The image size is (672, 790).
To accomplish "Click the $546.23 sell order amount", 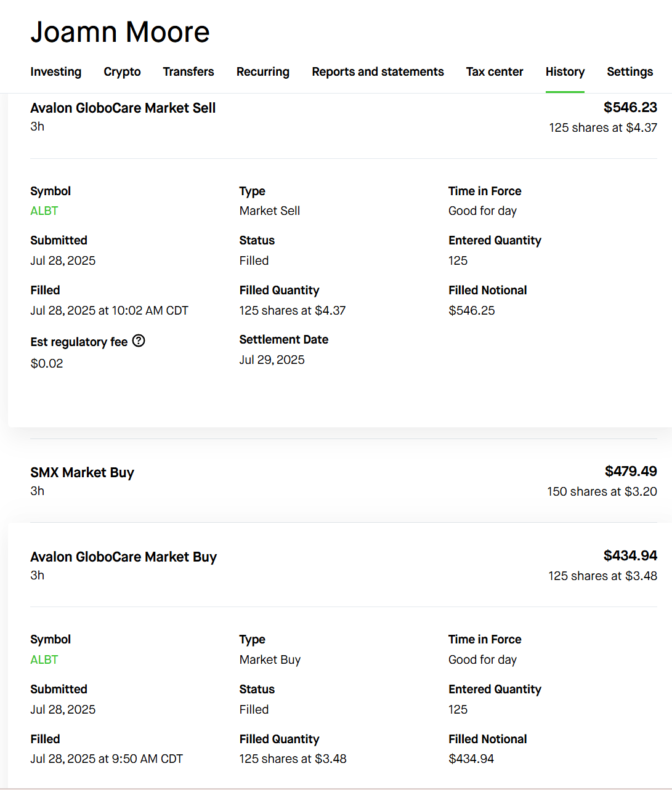I will click(x=630, y=107).
